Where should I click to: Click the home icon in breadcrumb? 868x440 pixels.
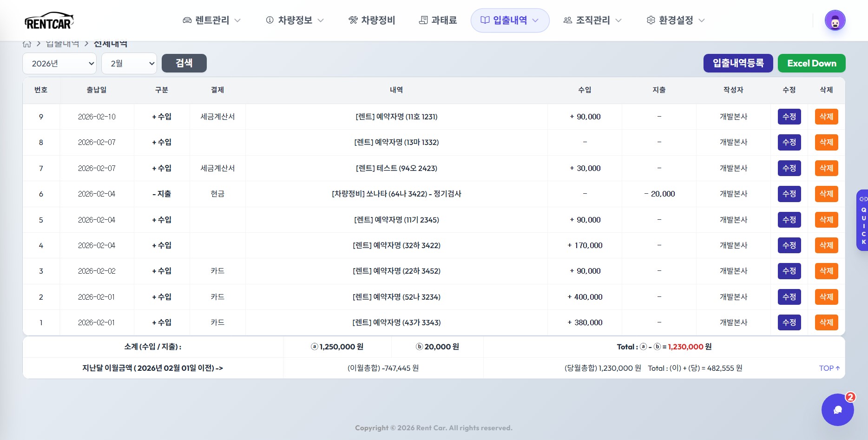[27, 44]
